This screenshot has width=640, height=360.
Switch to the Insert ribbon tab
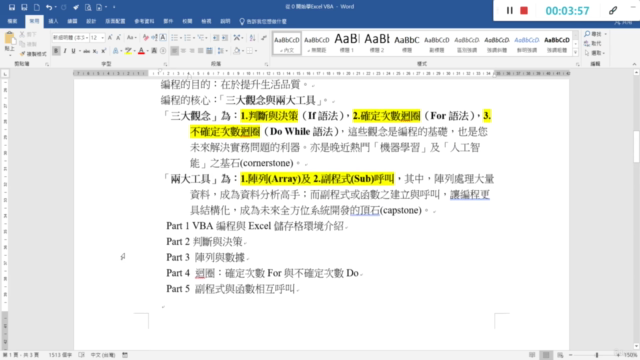[x=53, y=21]
